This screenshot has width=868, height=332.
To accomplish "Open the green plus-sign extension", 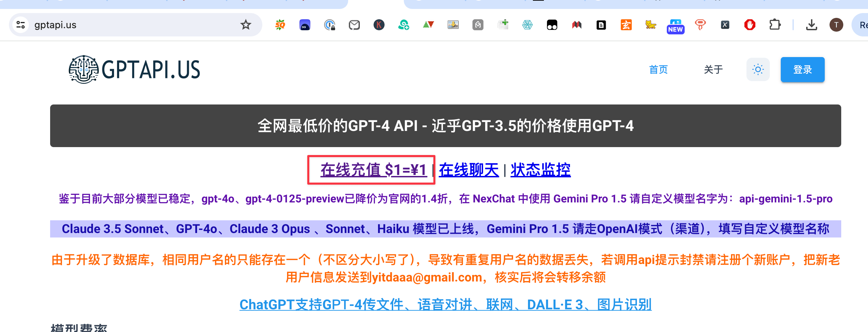I will tap(503, 25).
